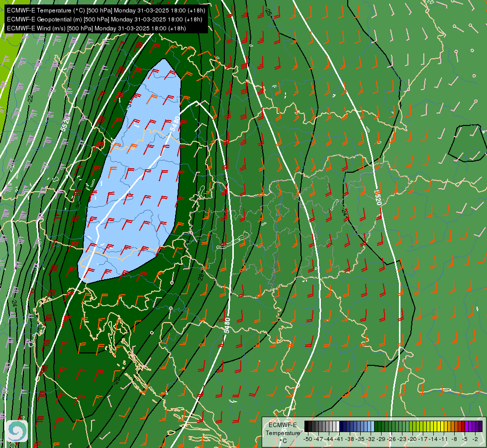This screenshot has height=448, width=487.
Task: Pick the dark purple swatch ending the legend
Action: (x=481, y=426)
